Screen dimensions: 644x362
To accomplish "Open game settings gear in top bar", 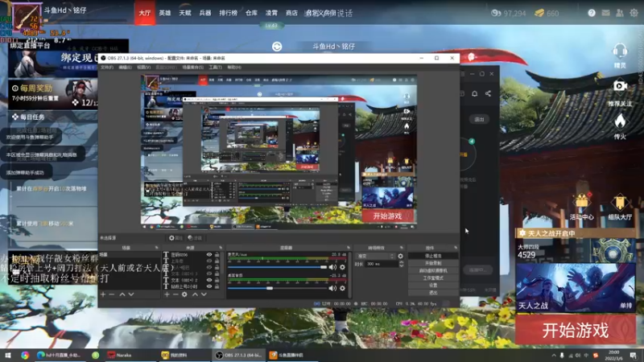I will [x=634, y=13].
